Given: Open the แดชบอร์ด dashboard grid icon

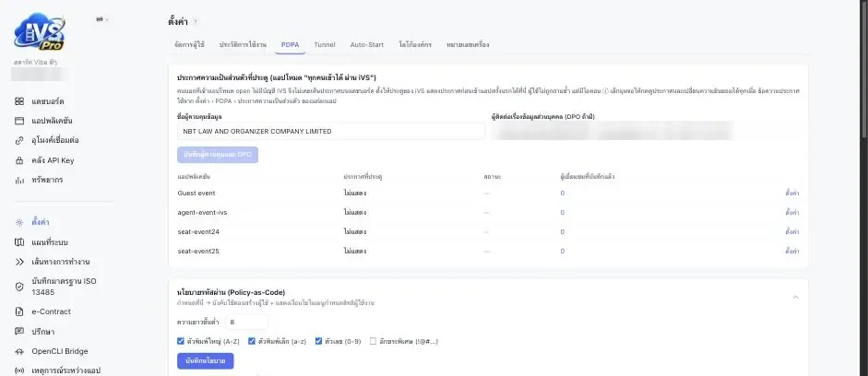Looking at the screenshot, I should 19,101.
